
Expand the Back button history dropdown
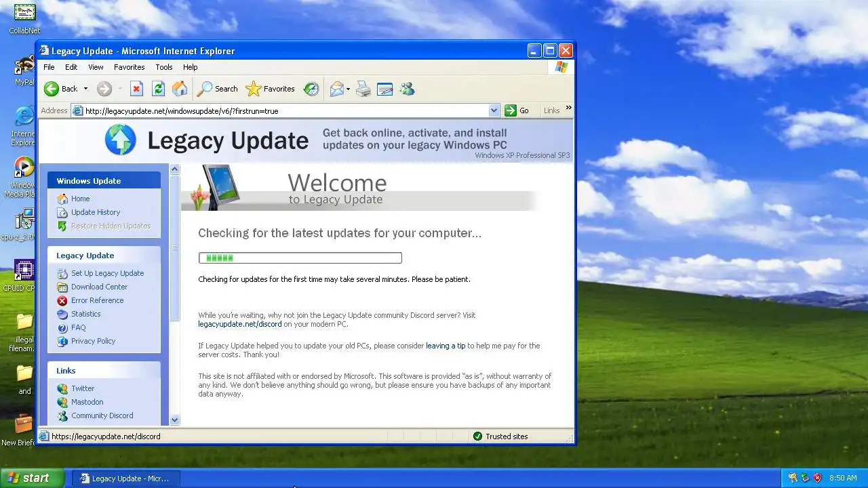[85, 89]
